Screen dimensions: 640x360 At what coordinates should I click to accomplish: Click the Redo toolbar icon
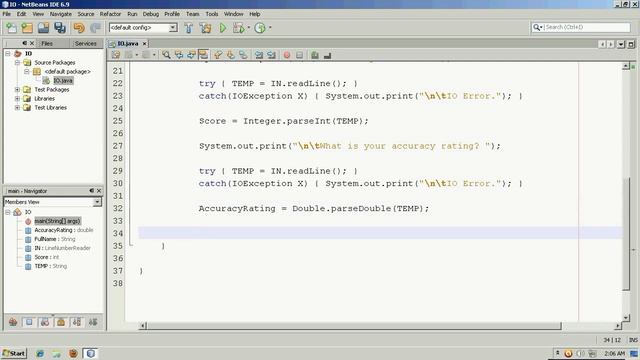[95, 28]
